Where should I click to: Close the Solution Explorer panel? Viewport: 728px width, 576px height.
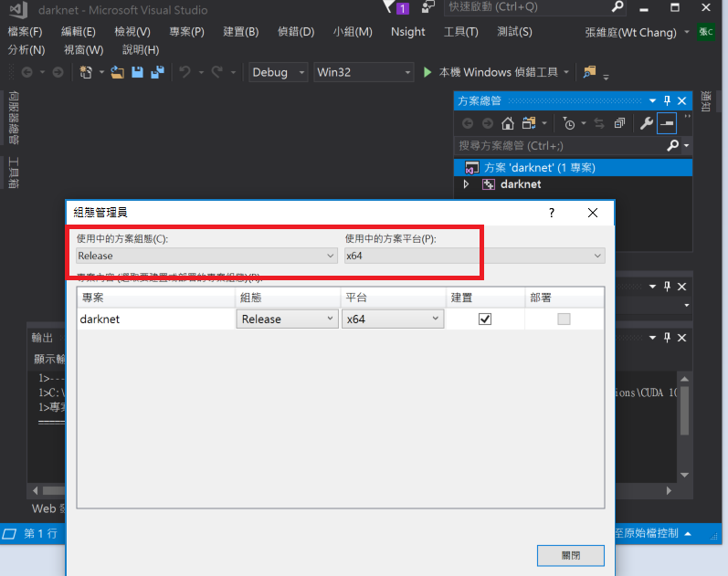coord(681,100)
